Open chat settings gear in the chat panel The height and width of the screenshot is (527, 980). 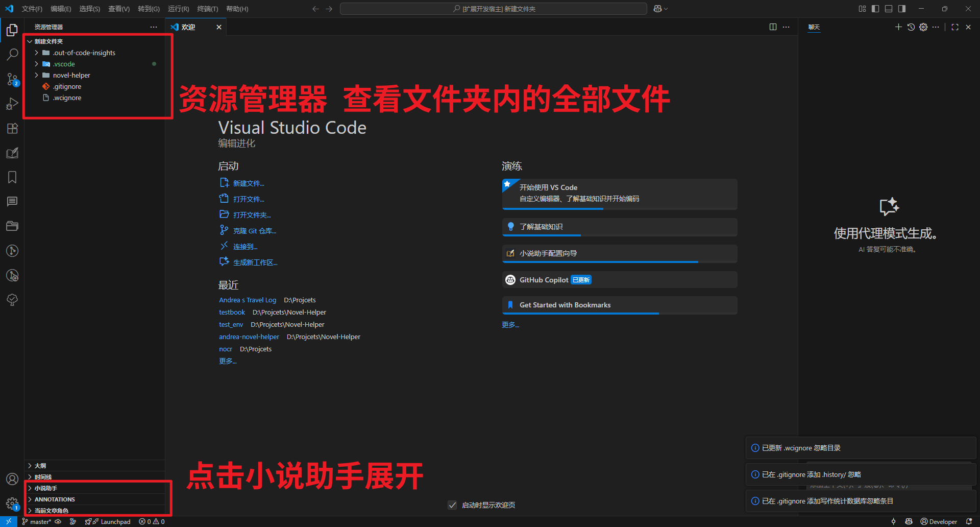[923, 27]
